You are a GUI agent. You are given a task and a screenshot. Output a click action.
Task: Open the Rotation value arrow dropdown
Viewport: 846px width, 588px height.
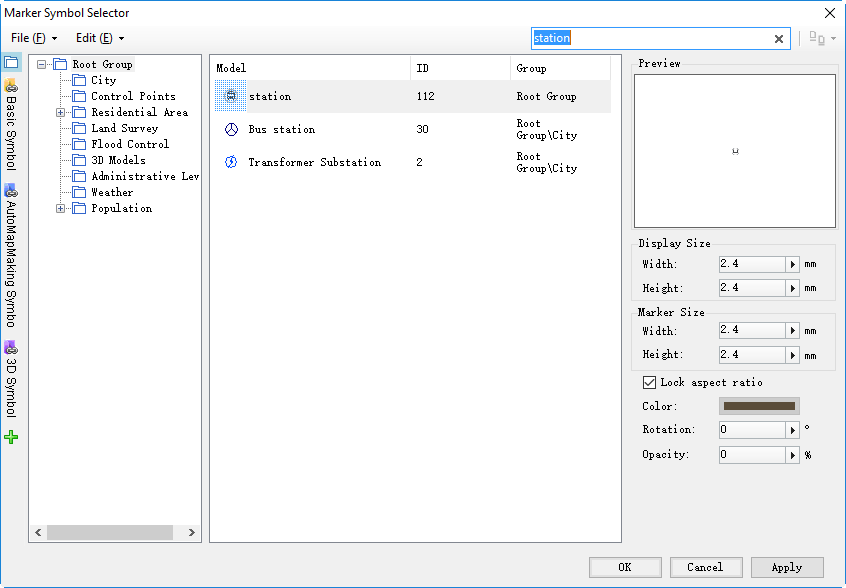click(x=793, y=430)
